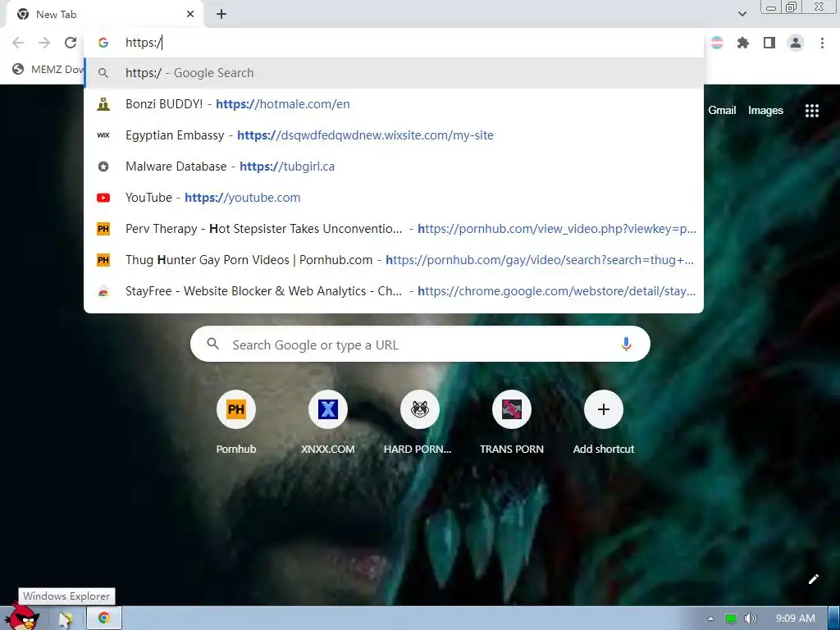The image size is (840, 630).
Task: Click the 'Search Google or type a URL' box
Action: point(420,344)
